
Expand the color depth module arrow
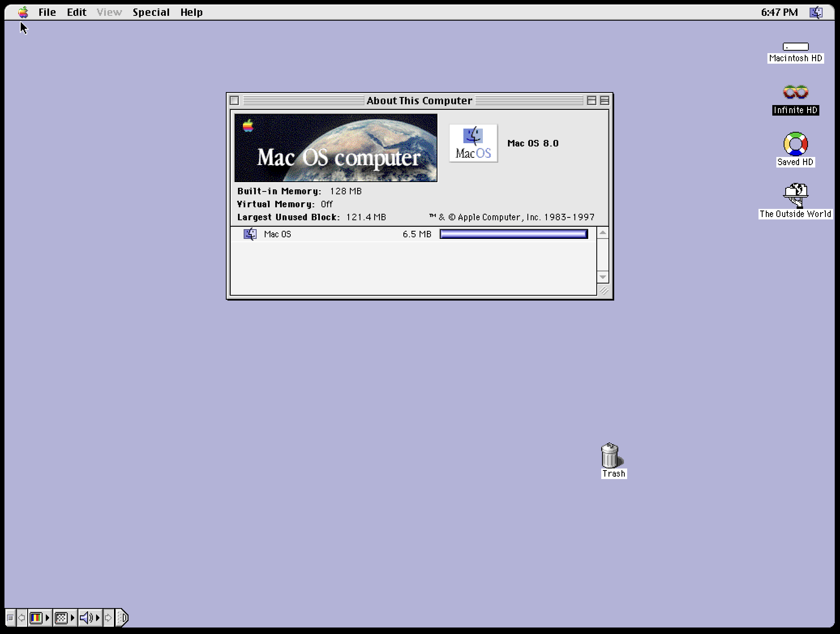(x=47, y=618)
